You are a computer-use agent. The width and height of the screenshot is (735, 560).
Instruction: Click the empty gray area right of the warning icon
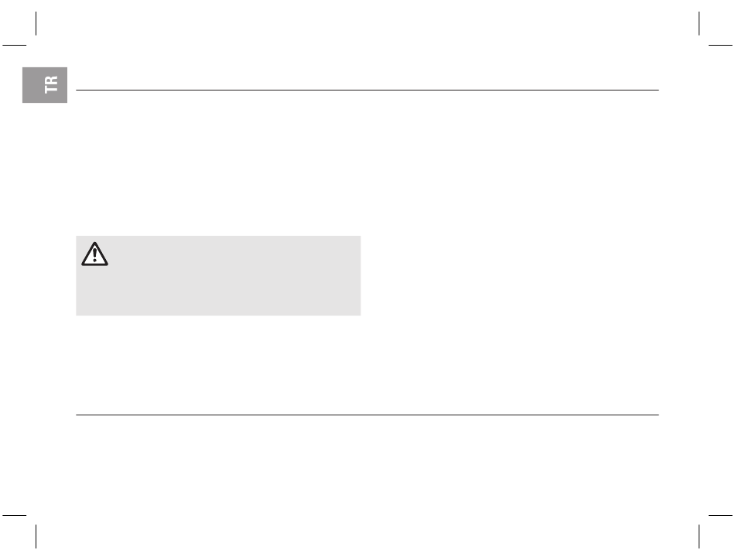(232, 255)
